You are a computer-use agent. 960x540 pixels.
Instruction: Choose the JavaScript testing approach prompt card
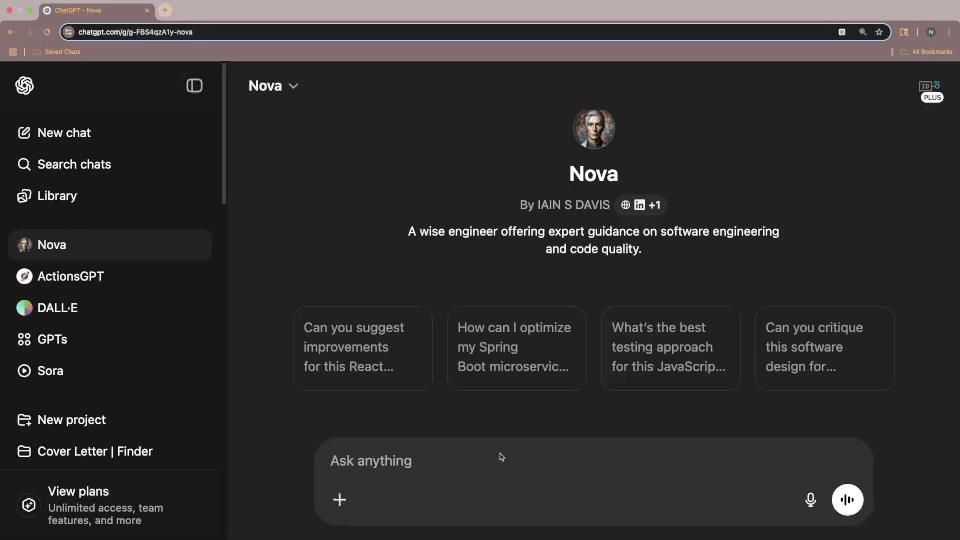pos(670,348)
